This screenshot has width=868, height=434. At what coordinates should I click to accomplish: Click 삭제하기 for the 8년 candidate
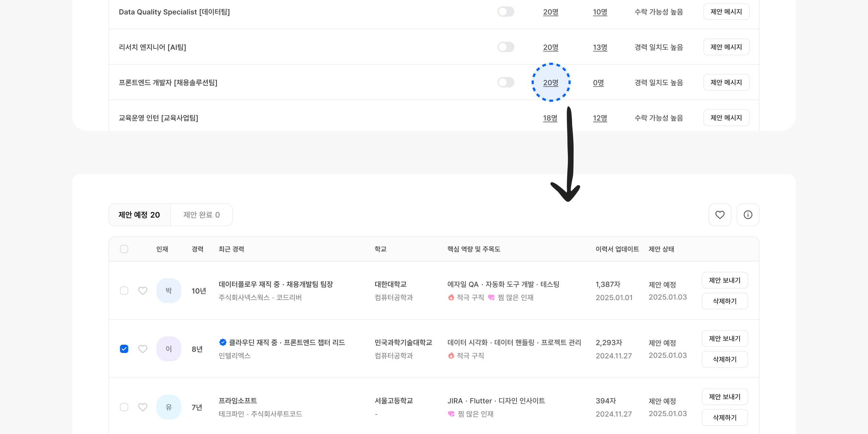[725, 359]
